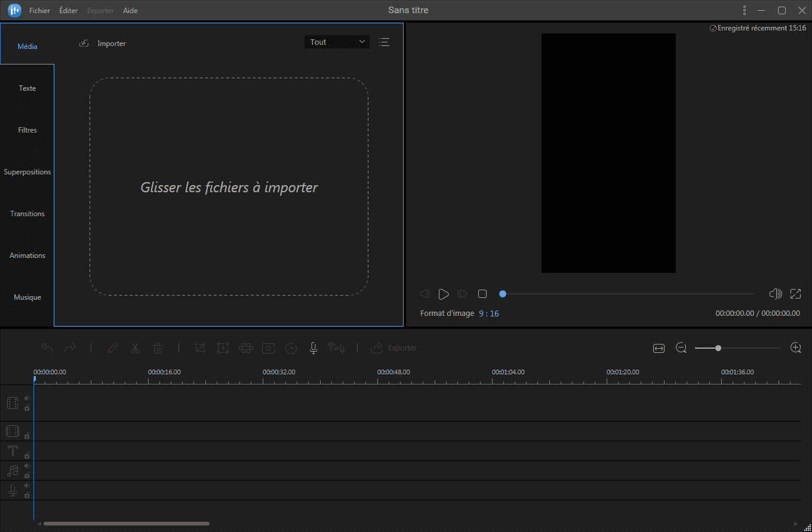Select the Crop tool icon
Image resolution: width=812 pixels, height=532 pixels.
coord(200,348)
